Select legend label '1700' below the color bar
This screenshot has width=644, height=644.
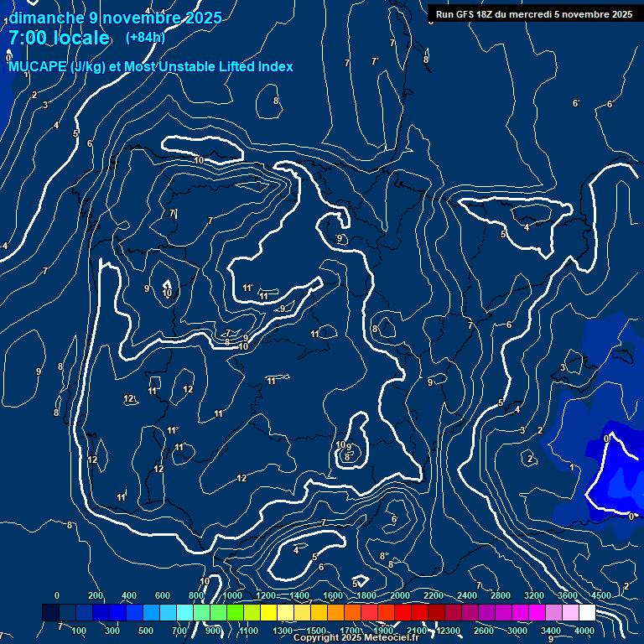tap(350, 631)
